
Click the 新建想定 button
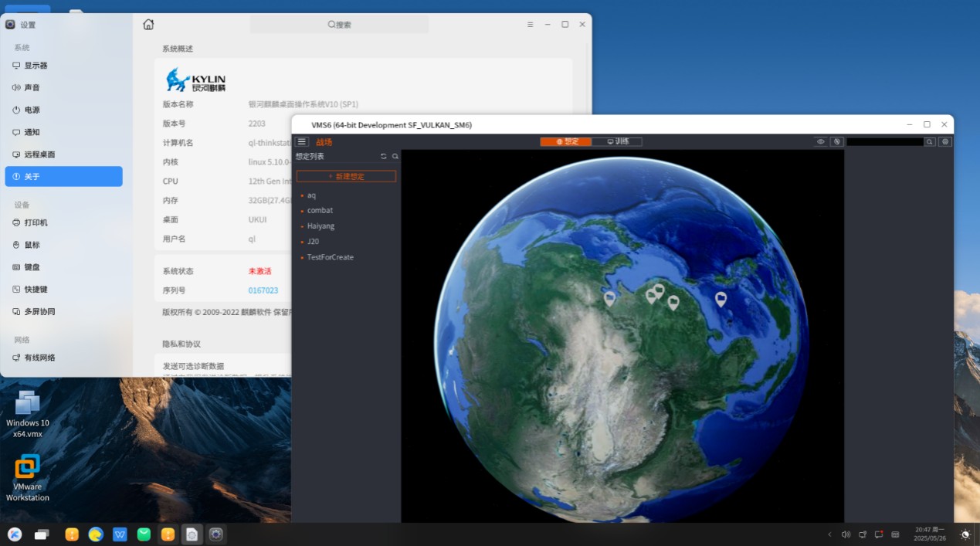[x=346, y=176]
